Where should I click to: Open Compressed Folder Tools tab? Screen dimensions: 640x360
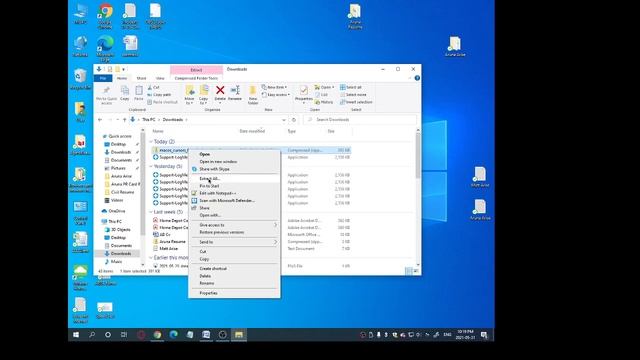(x=196, y=78)
